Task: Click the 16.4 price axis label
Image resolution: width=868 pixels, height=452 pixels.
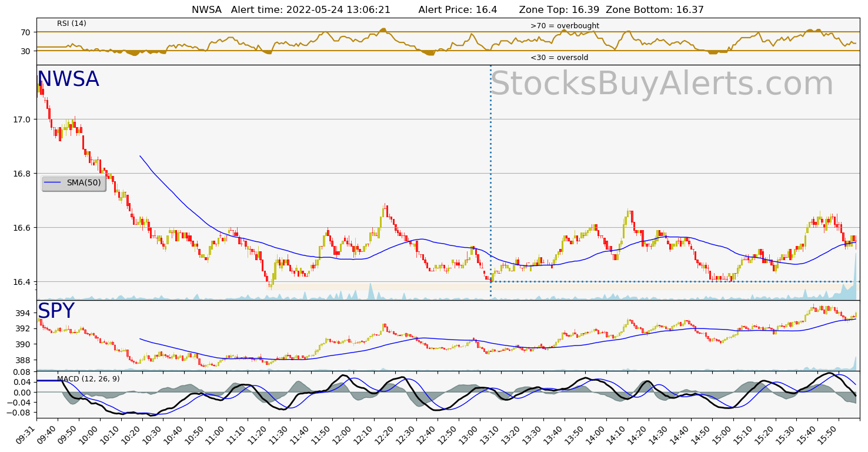Action: (23, 282)
